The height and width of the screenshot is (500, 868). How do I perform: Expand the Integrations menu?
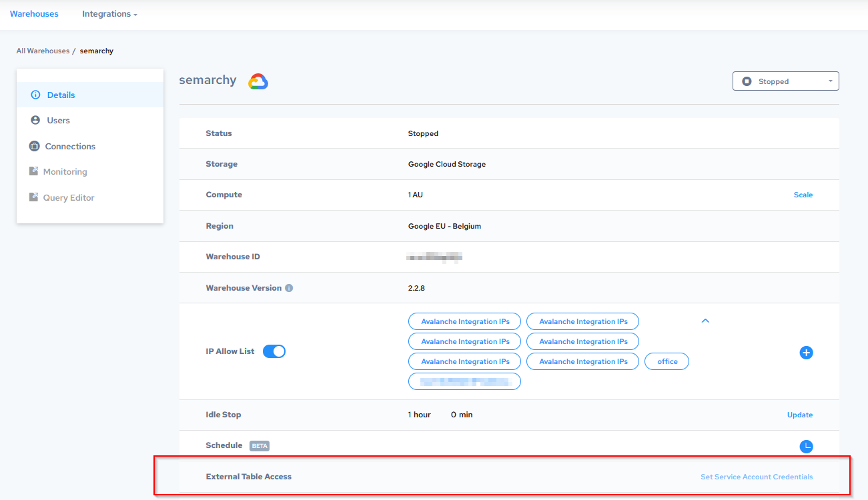coord(109,14)
